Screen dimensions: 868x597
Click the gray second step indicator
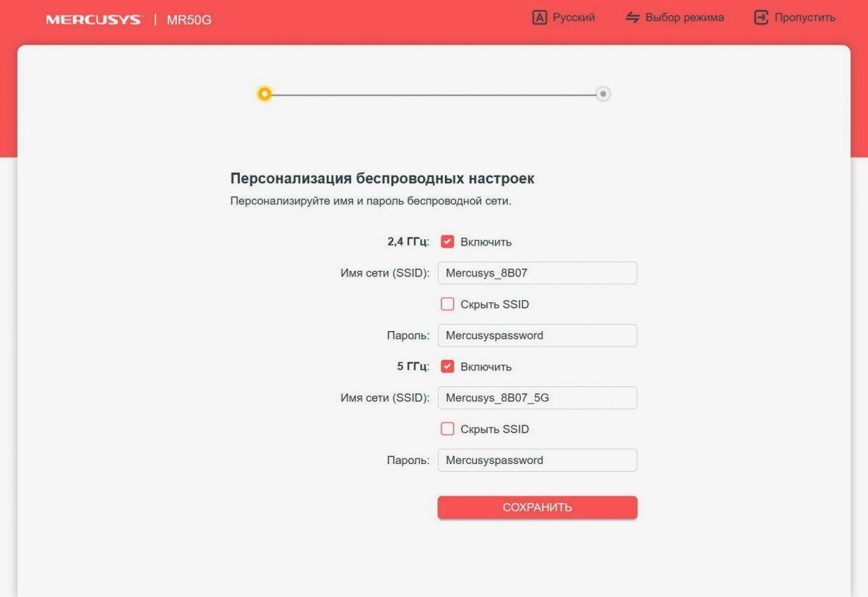pos(603,94)
